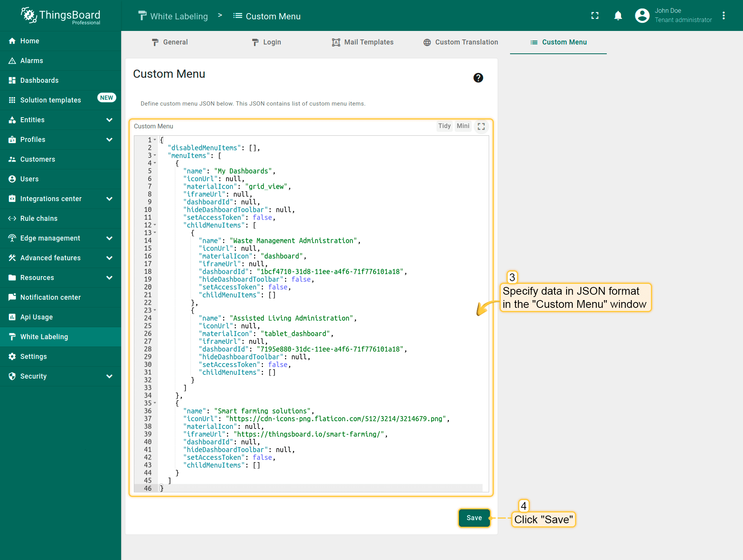Expand the Integrations center chevron
Viewport: 743px width, 560px height.
(x=110, y=199)
